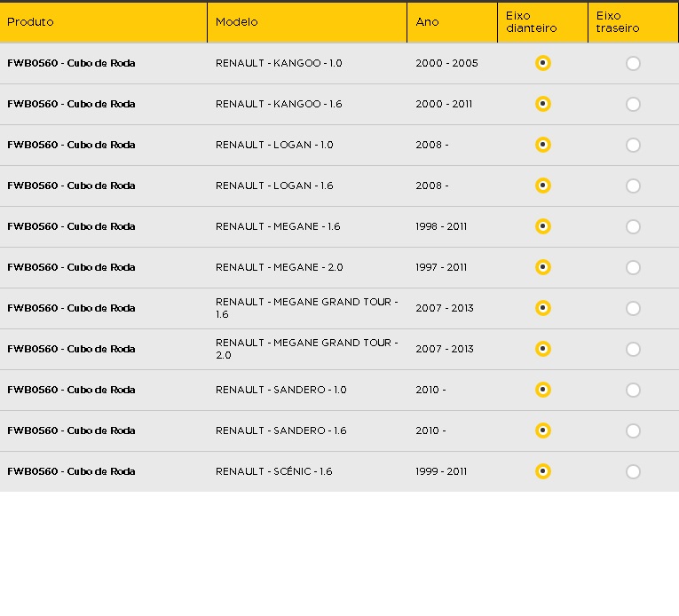
Task: Click year cell 2008 in LOGAN 1.0 row
Action: click(x=432, y=145)
